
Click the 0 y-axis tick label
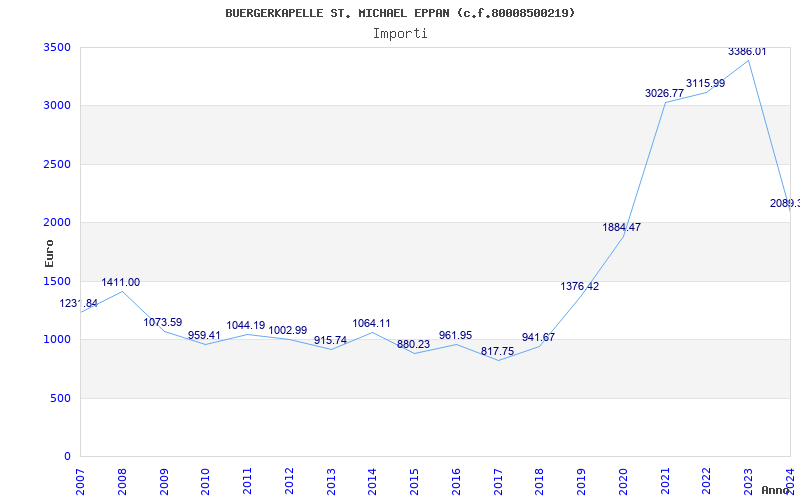click(x=67, y=456)
